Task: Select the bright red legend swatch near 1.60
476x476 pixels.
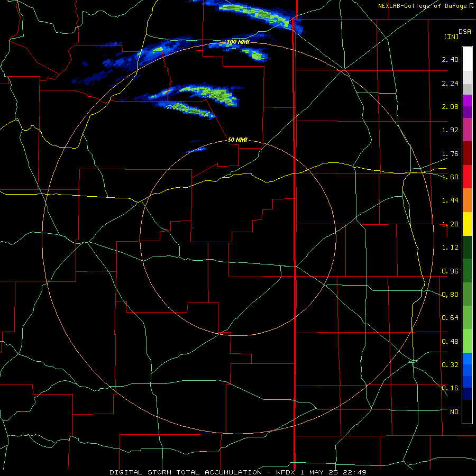Action: 467,177
